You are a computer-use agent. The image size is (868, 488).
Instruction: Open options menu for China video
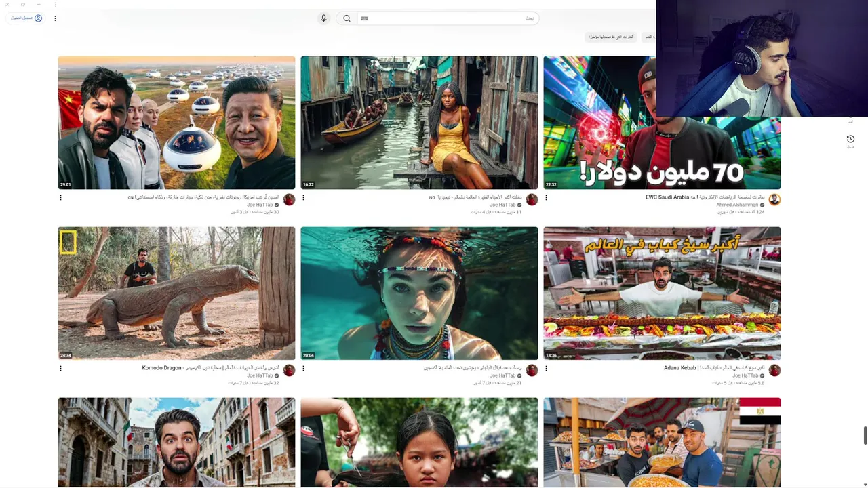[60, 198]
